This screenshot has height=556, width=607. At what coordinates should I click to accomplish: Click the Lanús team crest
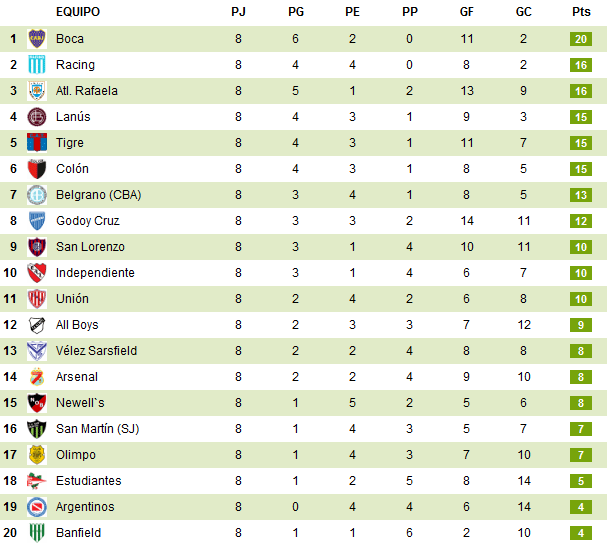coord(37,117)
